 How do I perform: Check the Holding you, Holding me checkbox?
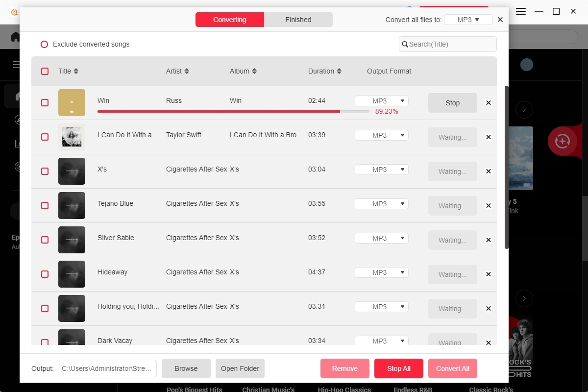45,308
